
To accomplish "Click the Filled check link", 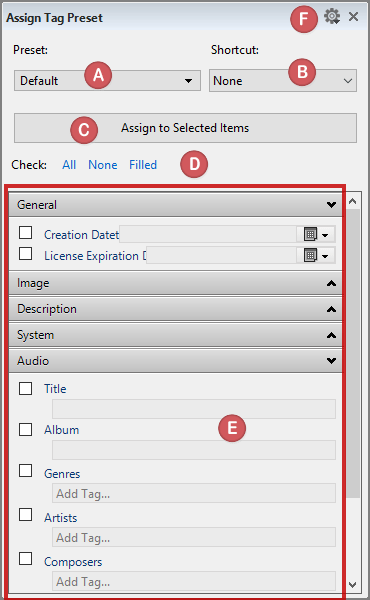I will pyautogui.click(x=143, y=165).
